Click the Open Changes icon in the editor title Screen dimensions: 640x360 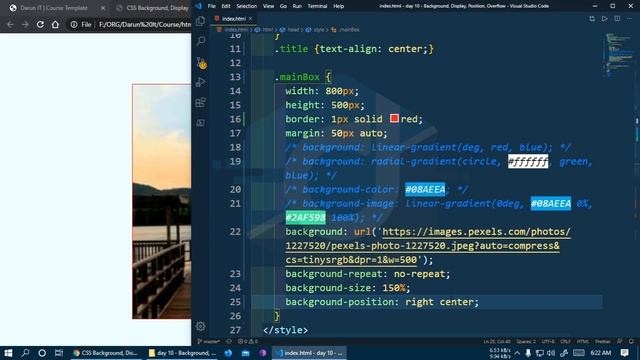592,19
